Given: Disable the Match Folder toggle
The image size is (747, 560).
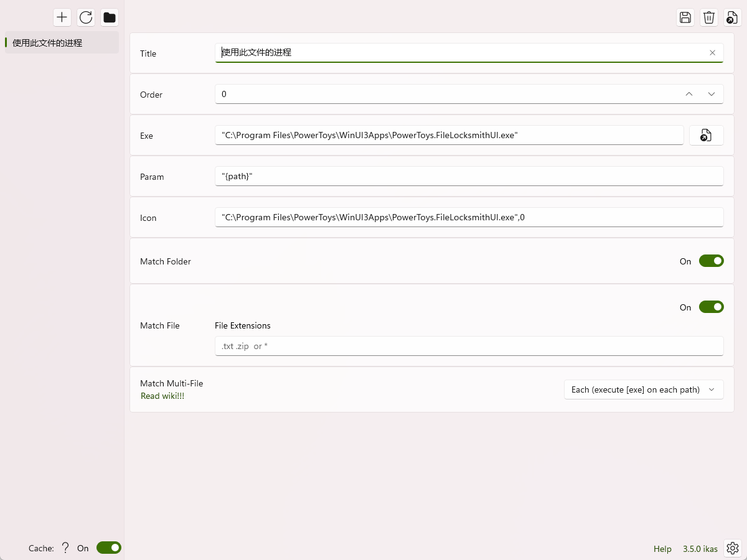Looking at the screenshot, I should pos(712,261).
